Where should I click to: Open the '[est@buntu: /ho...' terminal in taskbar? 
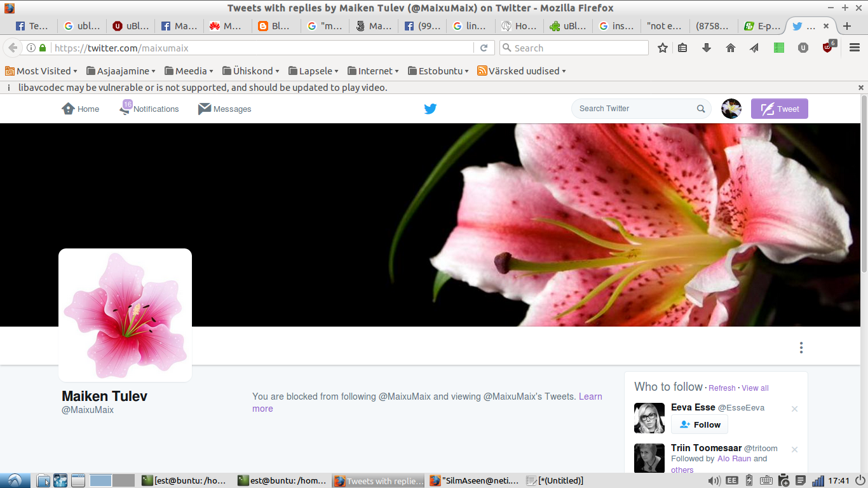pyautogui.click(x=184, y=481)
